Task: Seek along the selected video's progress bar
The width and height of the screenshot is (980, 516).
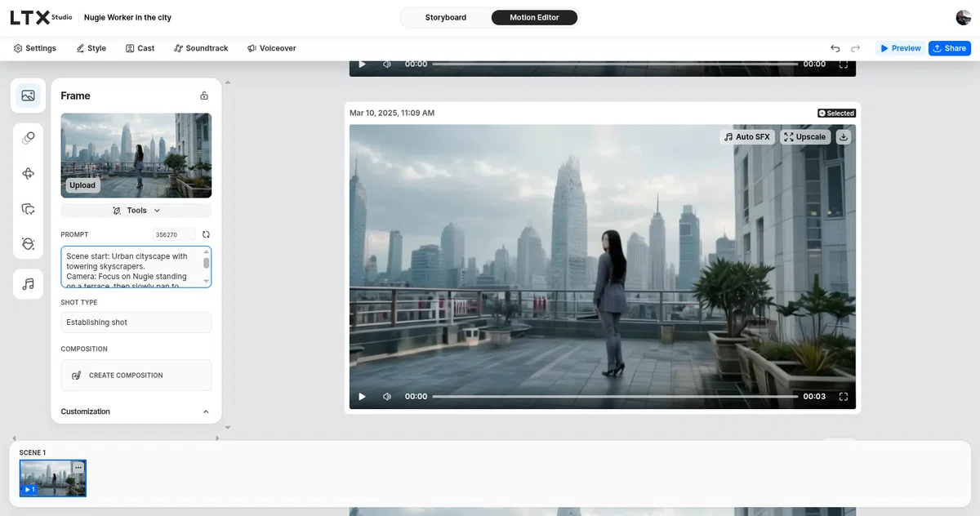Action: click(615, 397)
